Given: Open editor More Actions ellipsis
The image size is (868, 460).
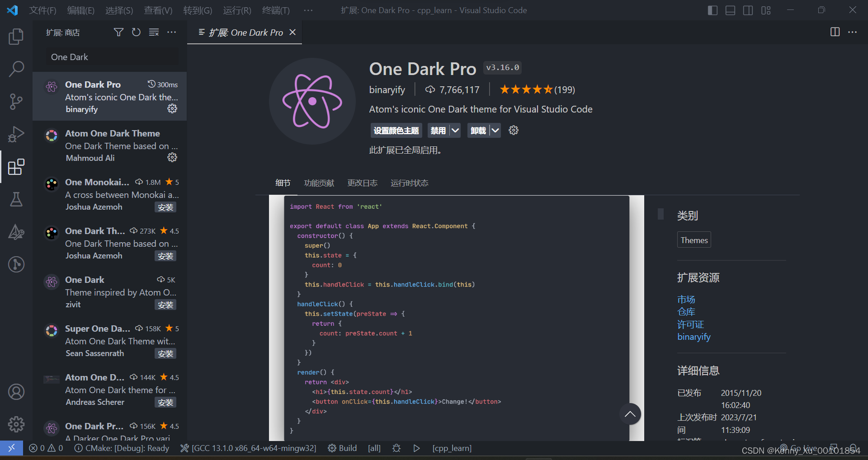Looking at the screenshot, I should coord(853,32).
